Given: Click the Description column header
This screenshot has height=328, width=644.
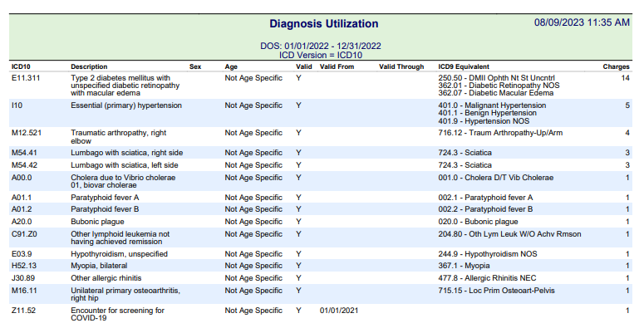Looking at the screenshot, I should [x=89, y=66].
